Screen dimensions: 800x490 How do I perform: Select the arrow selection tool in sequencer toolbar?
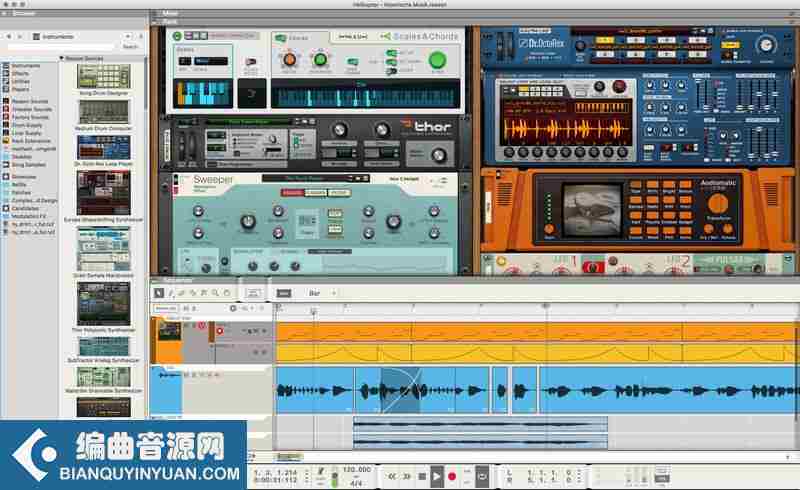tap(159, 292)
